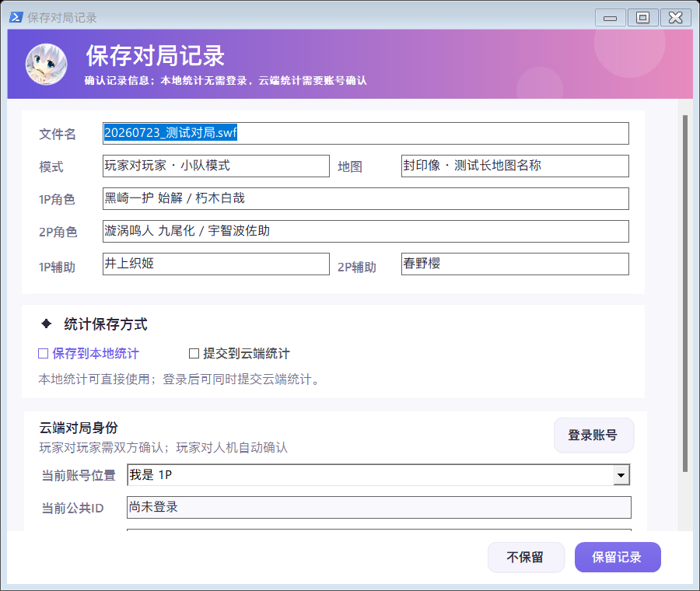Open the 当前账号位置 dropdown arrow
The height and width of the screenshot is (591, 700).
[x=621, y=475]
